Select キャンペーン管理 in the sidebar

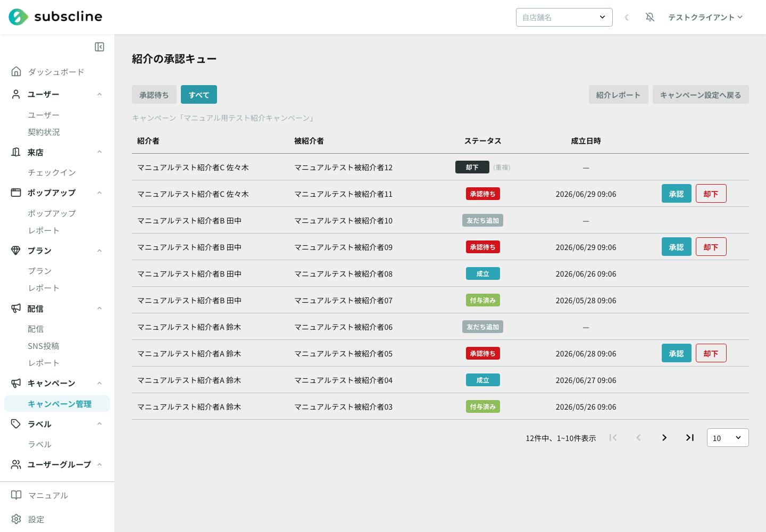click(57, 404)
